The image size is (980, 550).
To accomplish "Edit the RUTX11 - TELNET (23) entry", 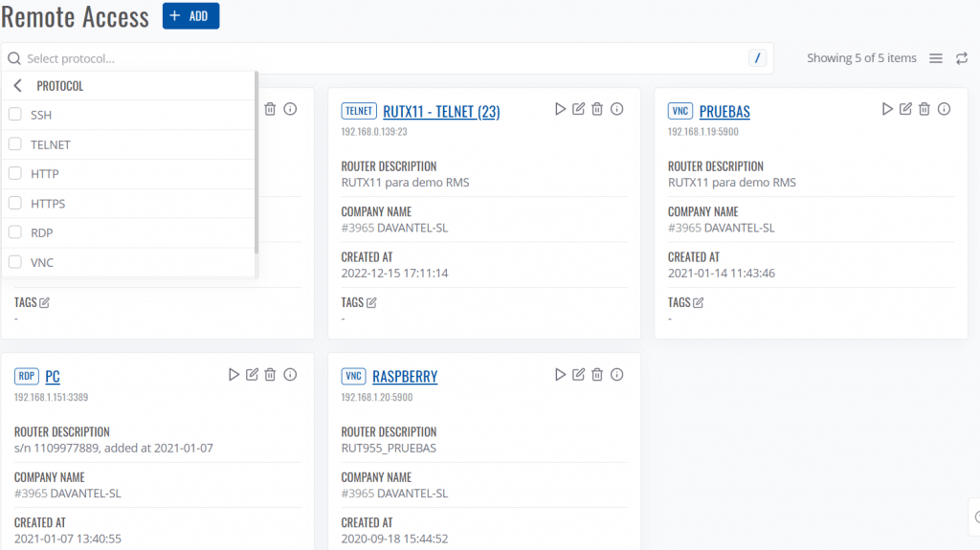I will (579, 109).
